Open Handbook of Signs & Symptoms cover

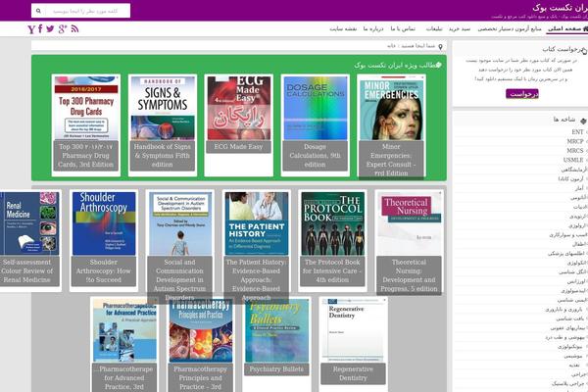coord(163,108)
